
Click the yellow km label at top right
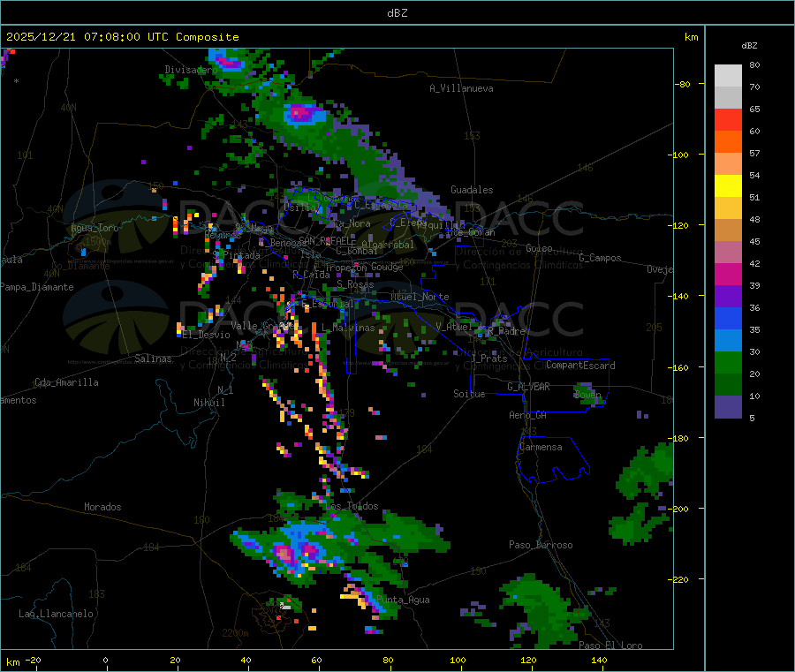pos(692,37)
